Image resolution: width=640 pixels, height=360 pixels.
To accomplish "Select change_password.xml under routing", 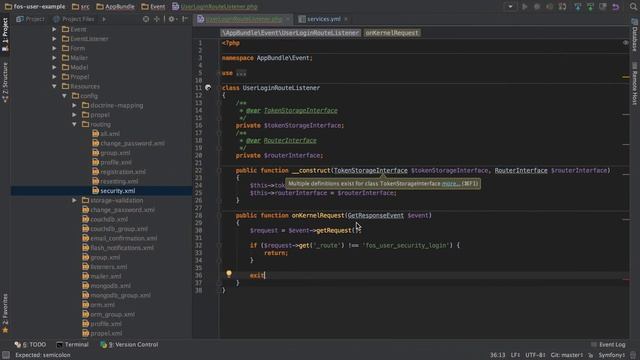I will point(132,143).
